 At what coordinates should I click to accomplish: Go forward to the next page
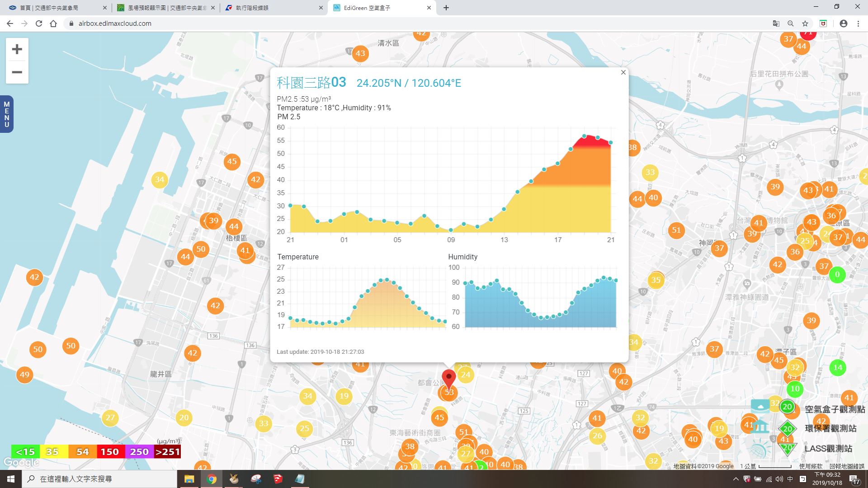[x=24, y=23]
